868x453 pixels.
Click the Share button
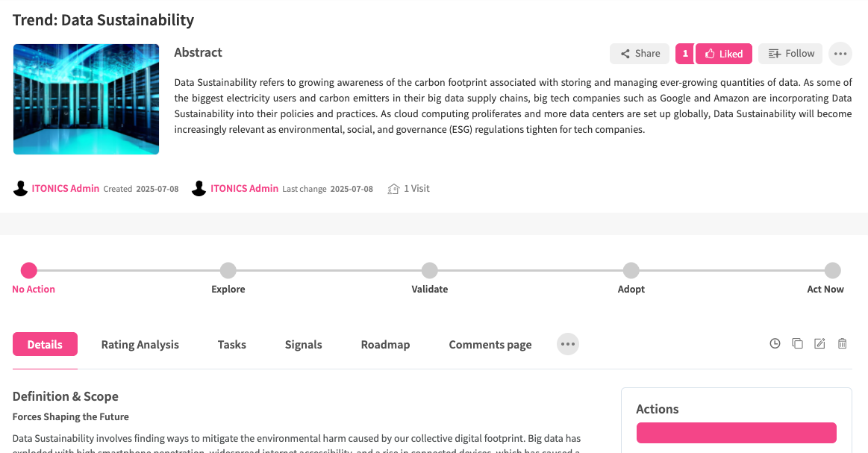(x=640, y=54)
